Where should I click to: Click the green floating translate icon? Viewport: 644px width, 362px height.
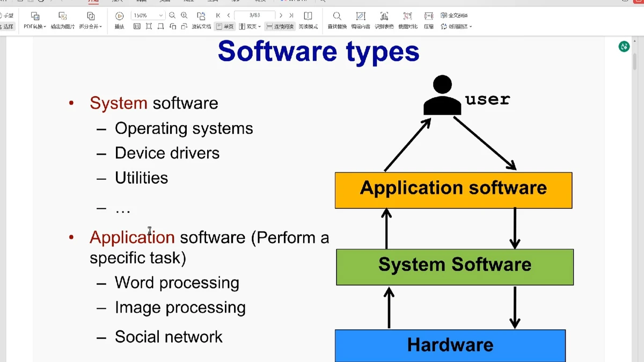pos(624,47)
